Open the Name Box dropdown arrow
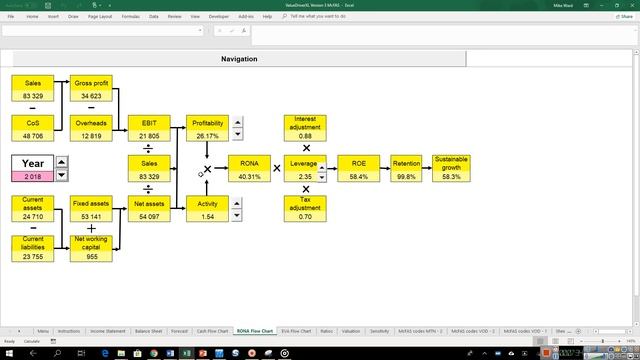Screen dimensions: 640x360 tap(200, 31)
